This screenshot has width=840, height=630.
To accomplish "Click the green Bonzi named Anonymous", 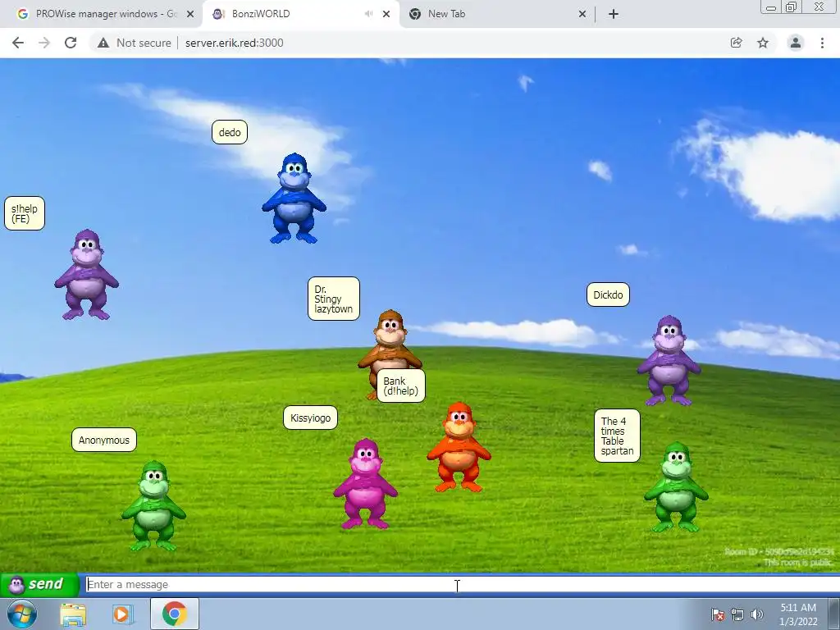I will [153, 505].
